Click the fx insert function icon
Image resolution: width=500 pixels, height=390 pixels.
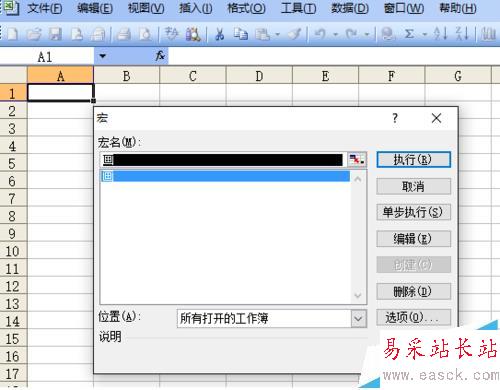coord(160,56)
